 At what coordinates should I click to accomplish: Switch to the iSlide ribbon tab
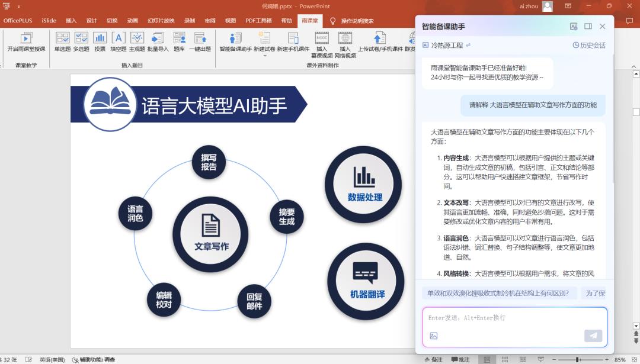point(49,21)
